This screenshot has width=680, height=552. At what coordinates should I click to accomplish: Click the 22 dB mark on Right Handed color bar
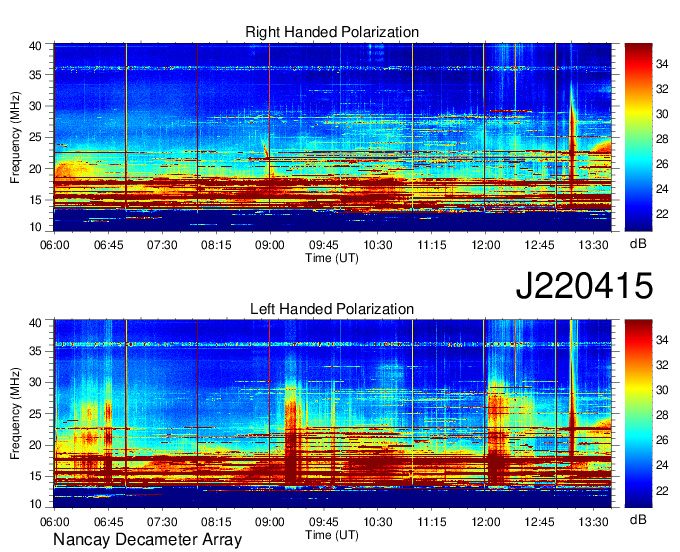(662, 214)
